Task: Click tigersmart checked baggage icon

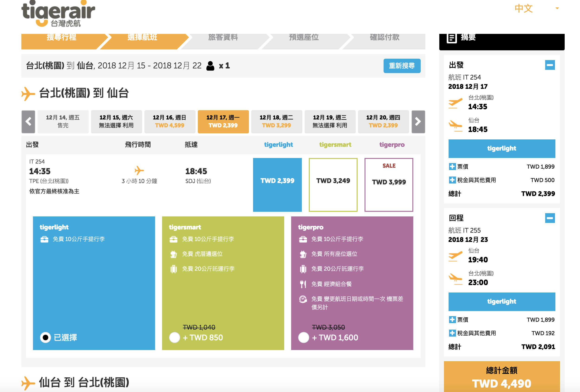Action: click(x=173, y=269)
